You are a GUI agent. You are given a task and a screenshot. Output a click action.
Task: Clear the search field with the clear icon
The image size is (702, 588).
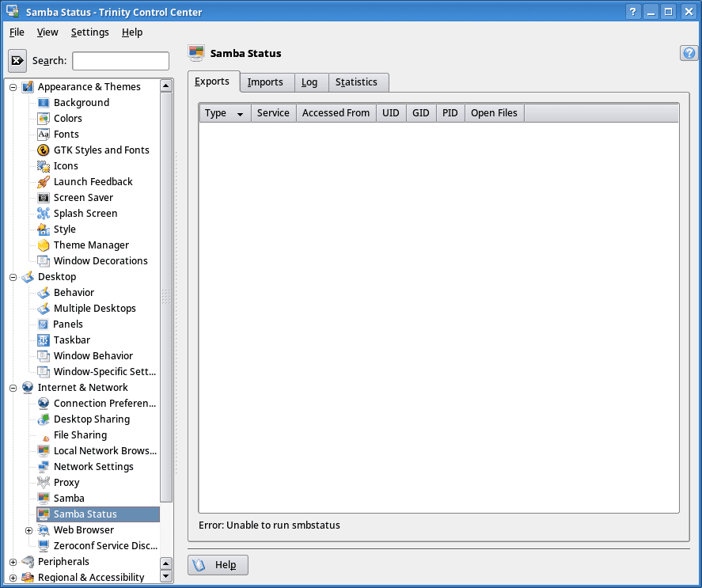[x=17, y=60]
